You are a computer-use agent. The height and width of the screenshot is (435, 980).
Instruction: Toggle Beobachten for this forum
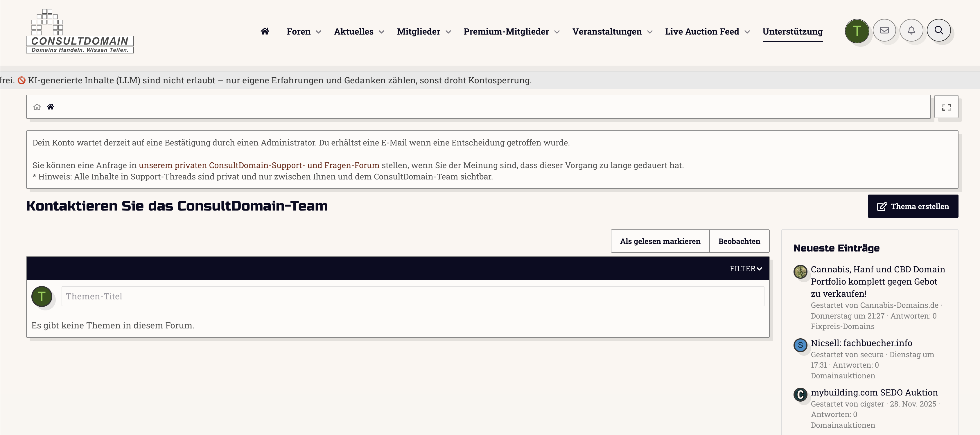[x=739, y=241]
